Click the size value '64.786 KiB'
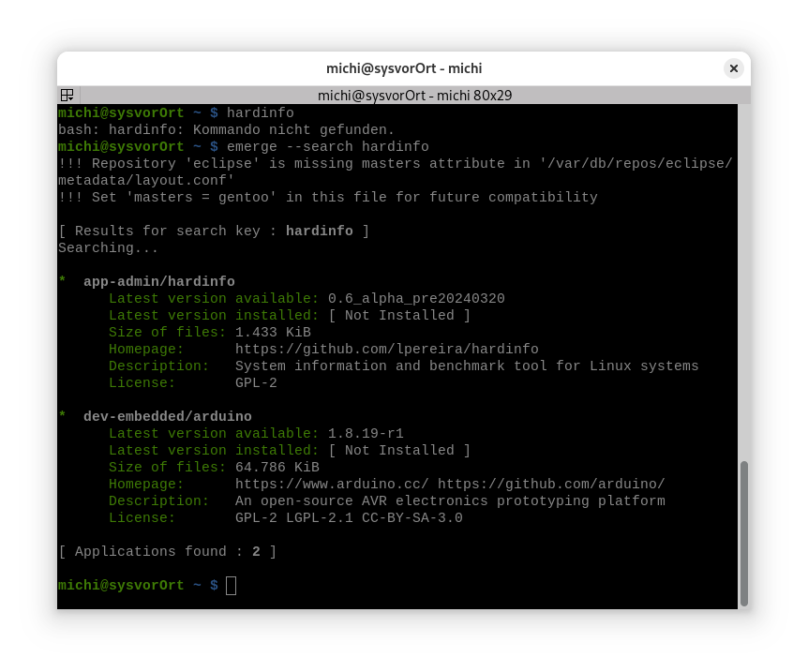This screenshot has height=672, width=808. (x=277, y=468)
